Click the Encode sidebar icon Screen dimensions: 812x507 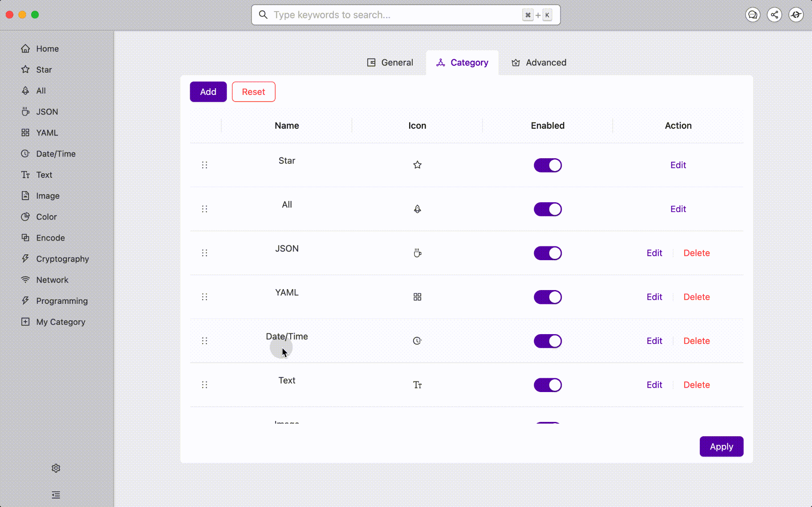25,237
